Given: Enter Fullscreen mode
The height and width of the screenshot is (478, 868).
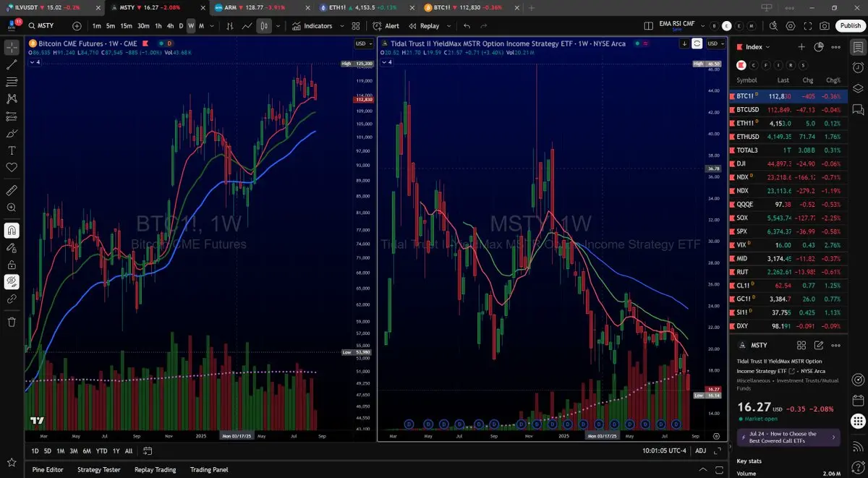Looking at the screenshot, I should point(807,26).
